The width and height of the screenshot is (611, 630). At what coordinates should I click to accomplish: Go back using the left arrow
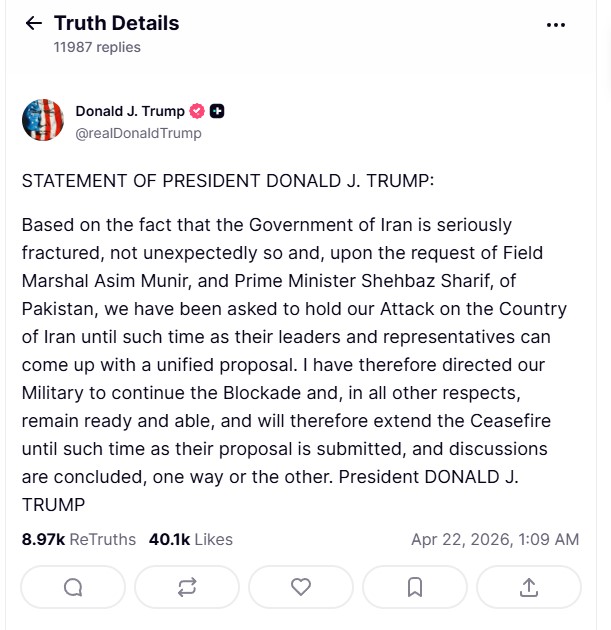coord(34,23)
